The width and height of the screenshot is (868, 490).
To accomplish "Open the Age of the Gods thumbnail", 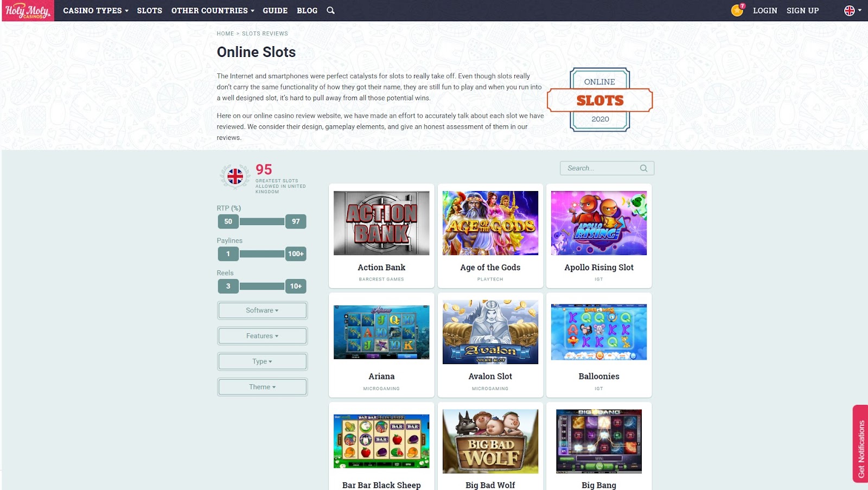I will 490,223.
